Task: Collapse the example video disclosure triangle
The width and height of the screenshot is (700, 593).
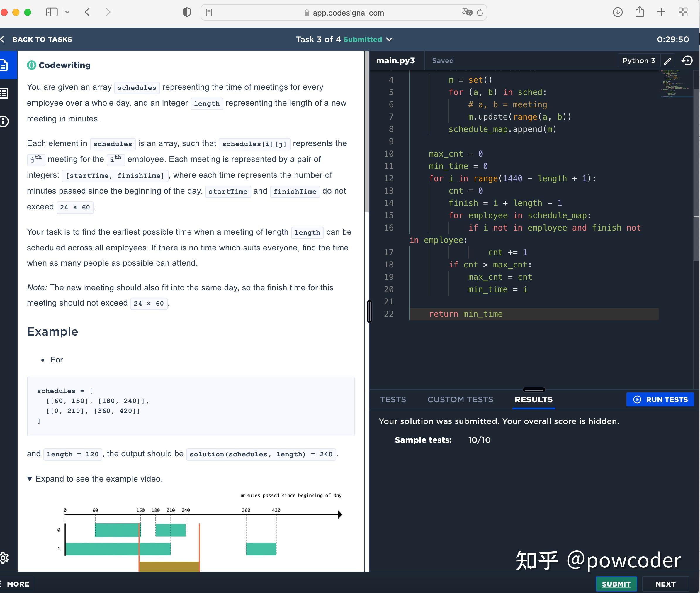Action: click(x=30, y=479)
